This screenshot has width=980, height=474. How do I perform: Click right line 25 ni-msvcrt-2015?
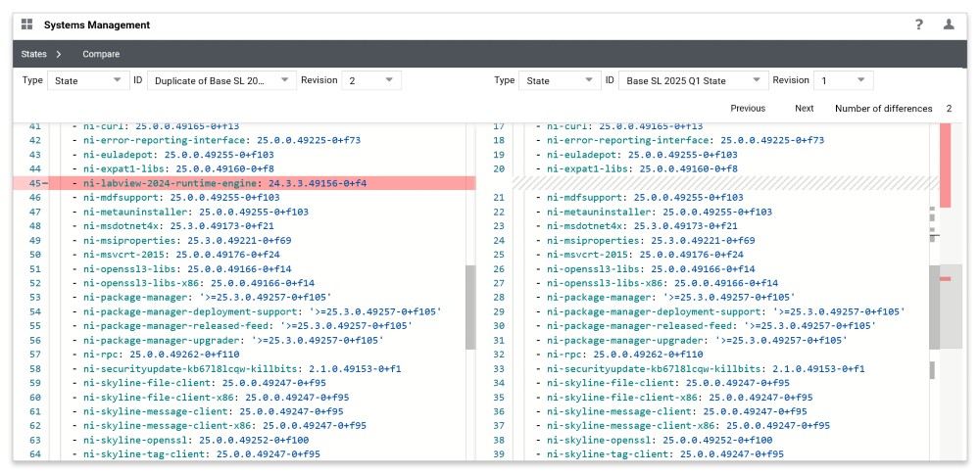[x=645, y=255]
